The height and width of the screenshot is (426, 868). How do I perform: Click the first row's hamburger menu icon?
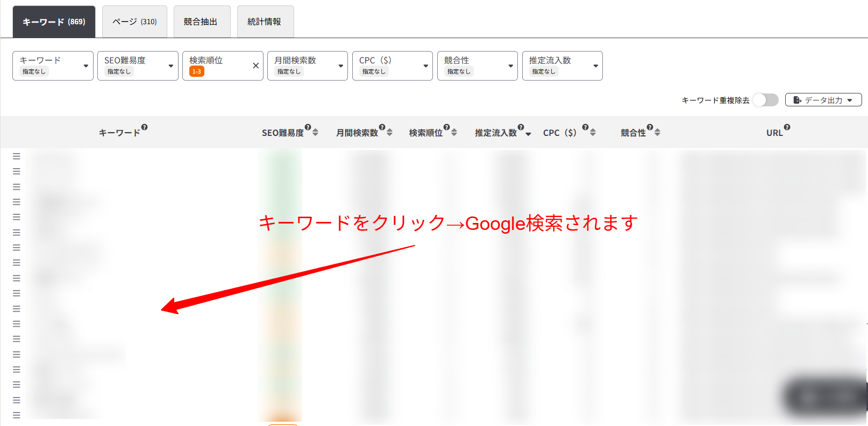(17, 156)
